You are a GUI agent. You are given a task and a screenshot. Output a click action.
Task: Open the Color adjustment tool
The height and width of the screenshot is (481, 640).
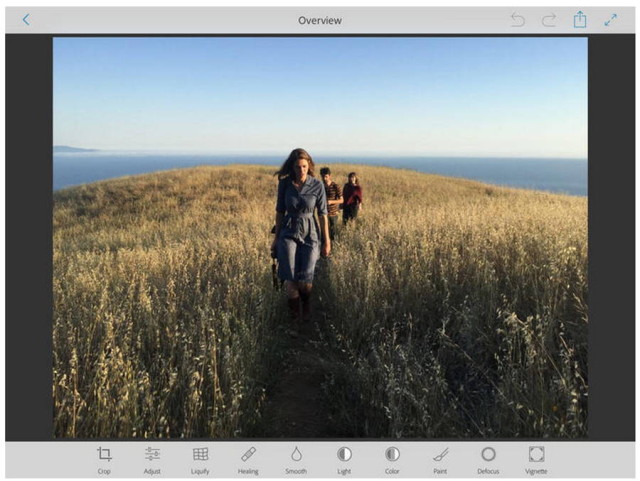[x=392, y=454]
